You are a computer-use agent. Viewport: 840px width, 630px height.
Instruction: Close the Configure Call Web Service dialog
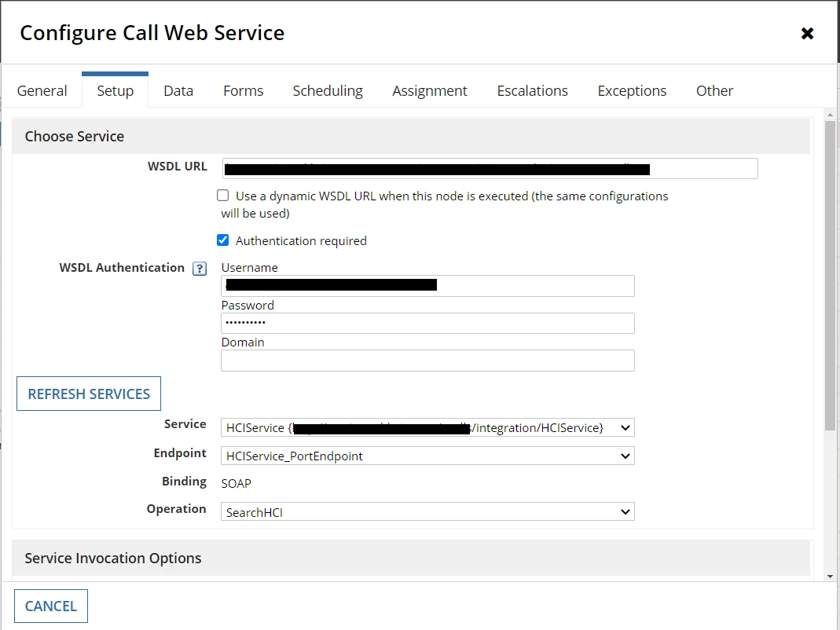[807, 33]
